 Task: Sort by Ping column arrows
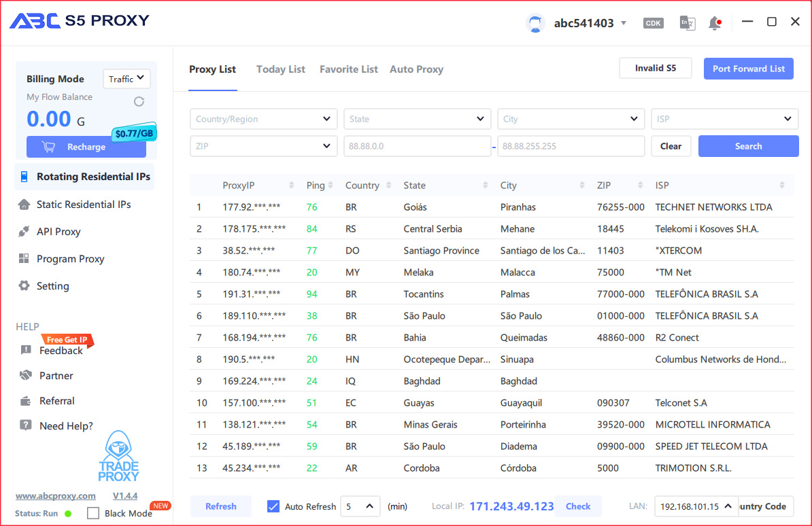[331, 186]
